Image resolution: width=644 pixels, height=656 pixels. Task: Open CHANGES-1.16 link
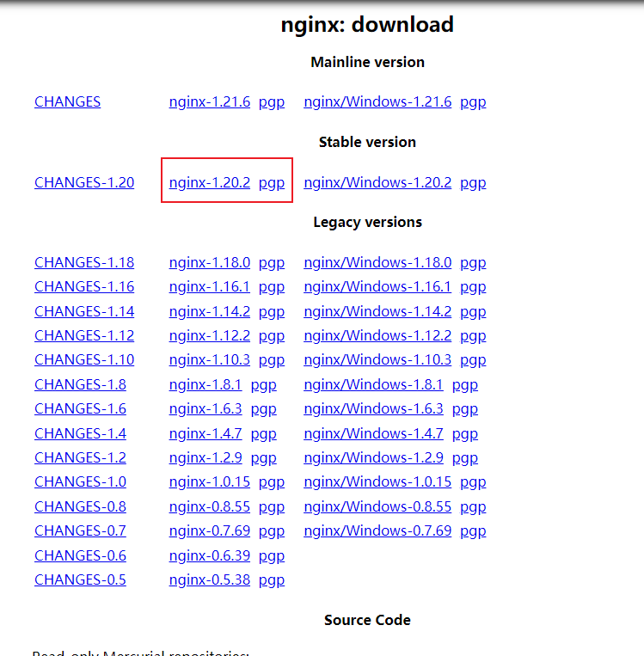(x=84, y=286)
